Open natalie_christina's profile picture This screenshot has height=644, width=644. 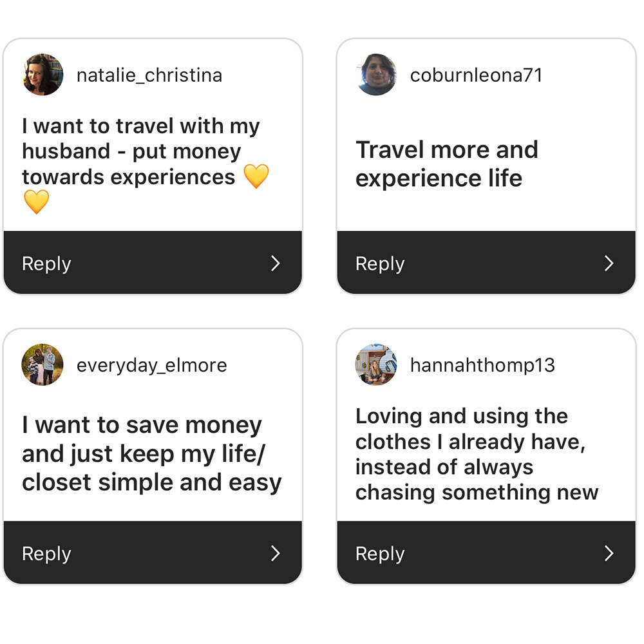pos(43,75)
